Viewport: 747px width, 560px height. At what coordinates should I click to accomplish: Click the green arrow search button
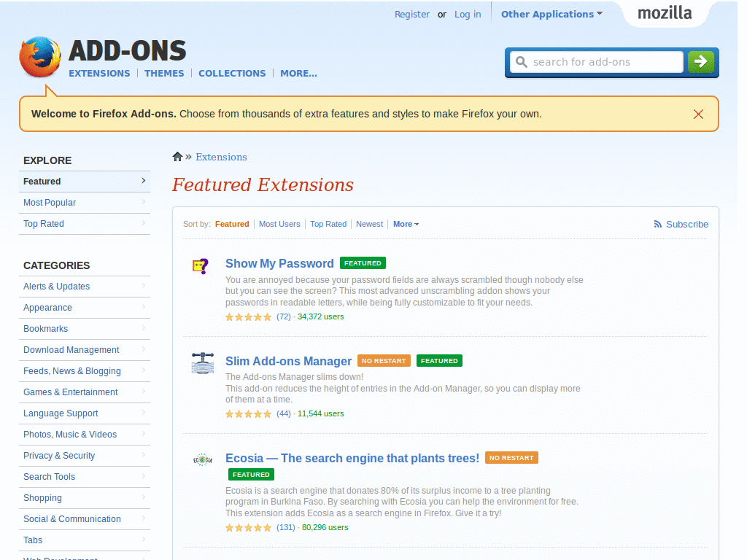[x=700, y=62]
